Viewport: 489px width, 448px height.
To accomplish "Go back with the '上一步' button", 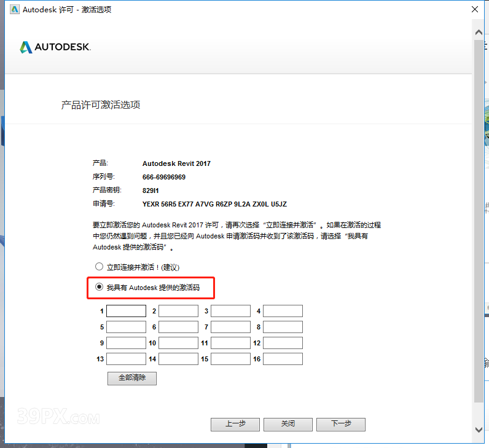I will pos(235,424).
